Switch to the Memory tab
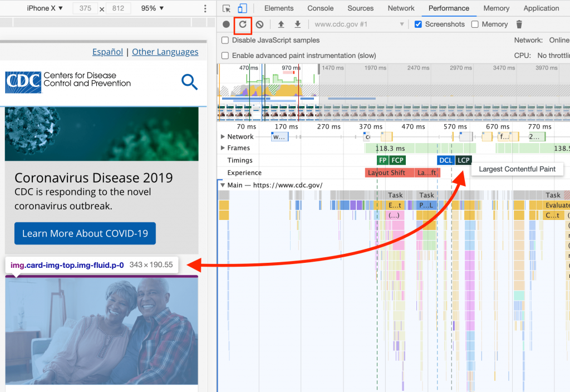The image size is (570, 392). [496, 8]
